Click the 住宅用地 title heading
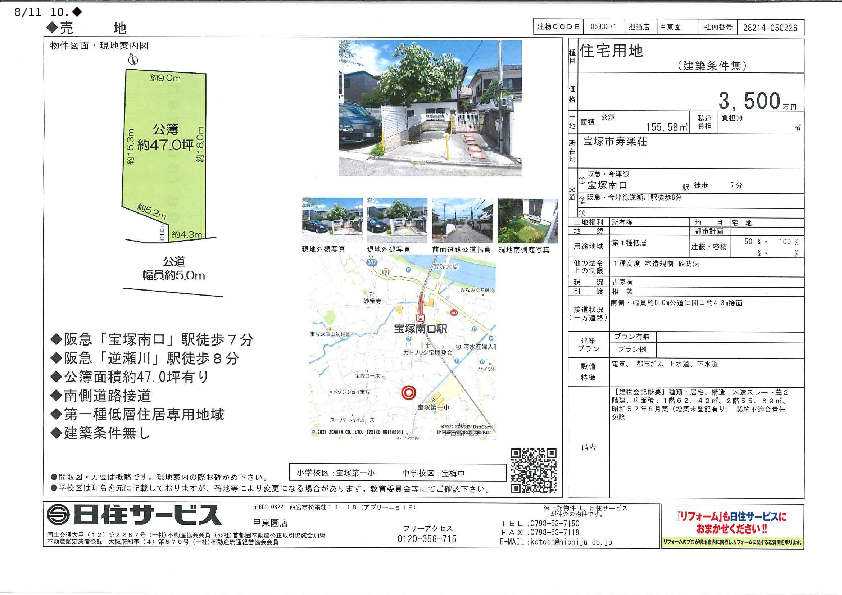The height and width of the screenshot is (595, 842). point(613,54)
